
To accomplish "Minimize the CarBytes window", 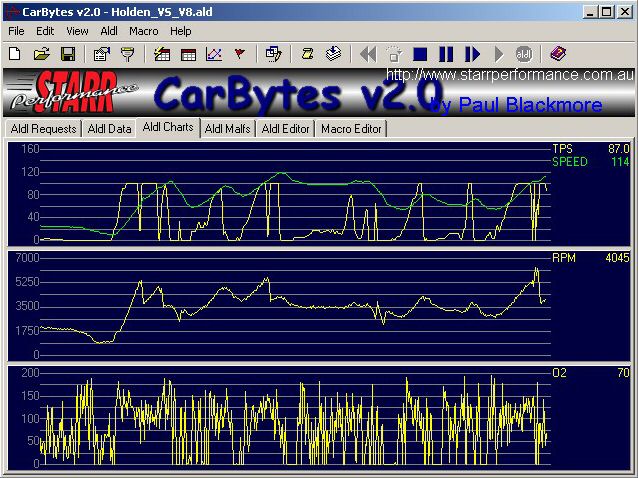I will pos(590,12).
